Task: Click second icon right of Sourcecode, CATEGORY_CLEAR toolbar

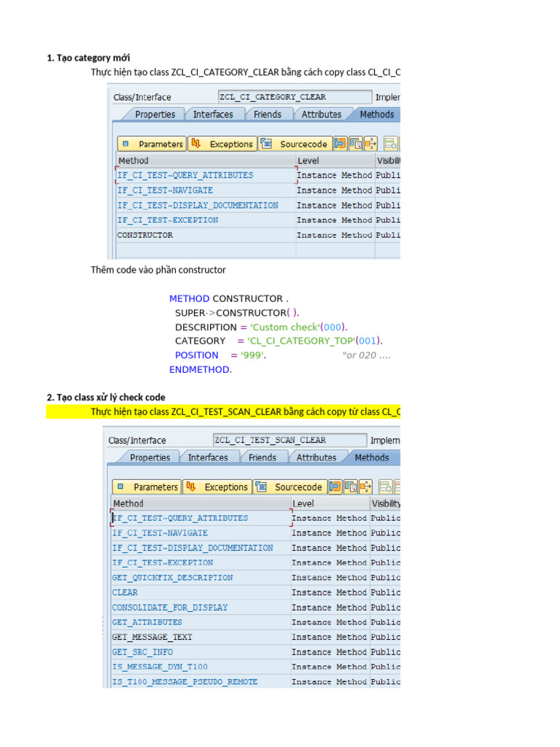Action: tap(356, 144)
